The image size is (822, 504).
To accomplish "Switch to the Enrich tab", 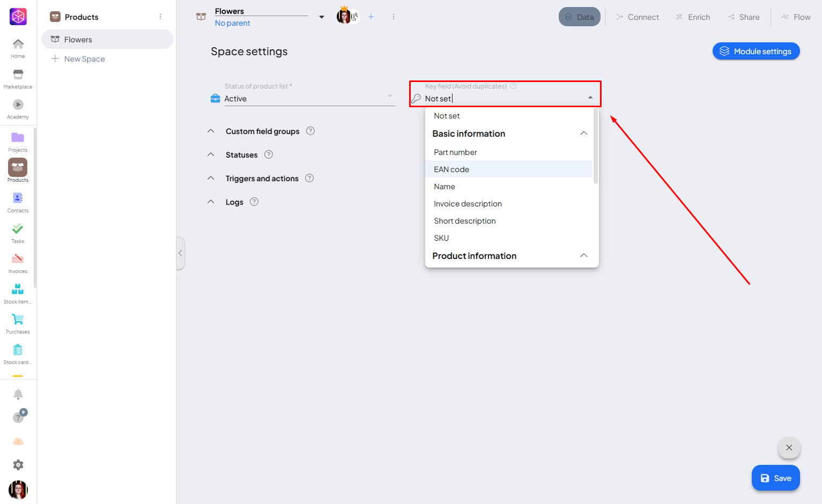I will tap(693, 17).
